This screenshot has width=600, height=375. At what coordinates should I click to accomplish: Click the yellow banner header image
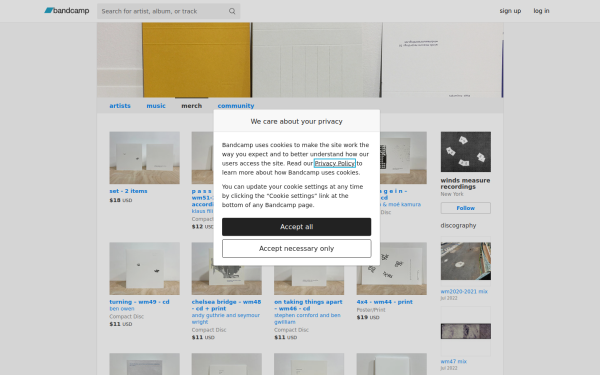[x=300, y=60]
